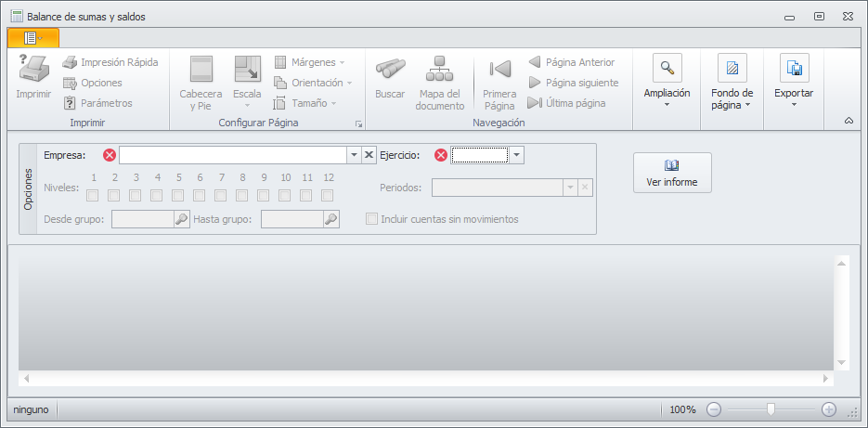The height and width of the screenshot is (428, 868).
Task: Collapse the ribbon with the chevron
Action: point(849,120)
